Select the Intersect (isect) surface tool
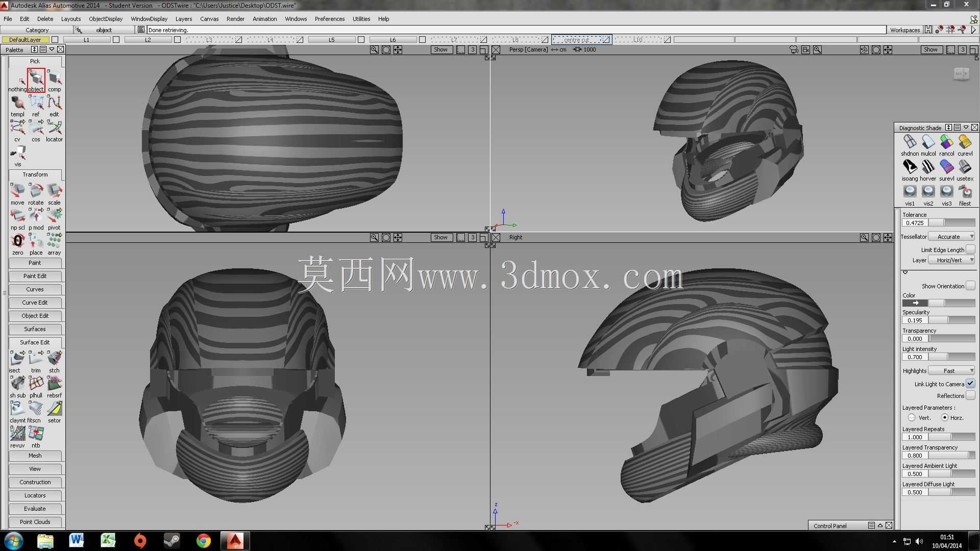980x551 pixels. 17,362
